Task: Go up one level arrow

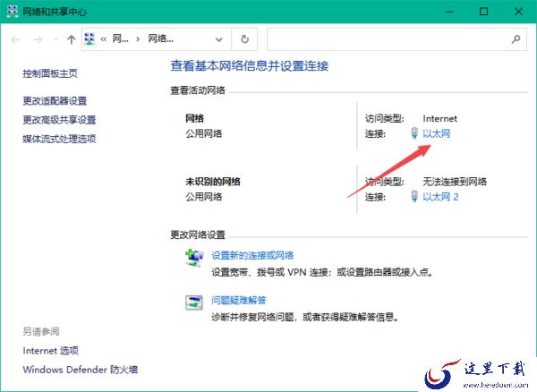Action: pyautogui.click(x=72, y=39)
